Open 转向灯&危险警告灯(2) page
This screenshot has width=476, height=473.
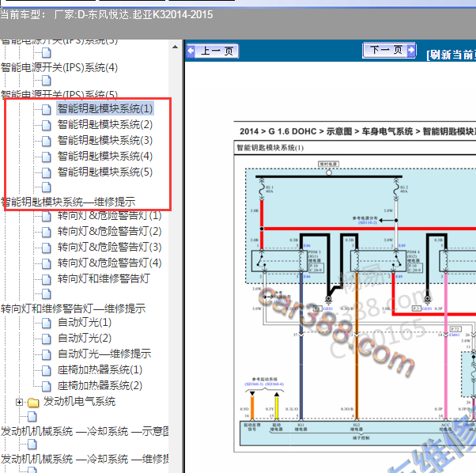coord(110,231)
